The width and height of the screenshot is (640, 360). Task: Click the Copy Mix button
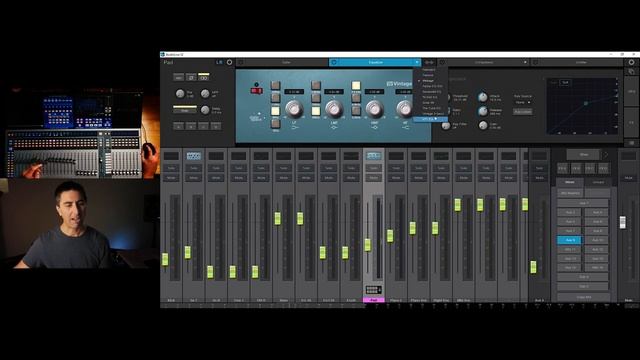click(x=583, y=298)
